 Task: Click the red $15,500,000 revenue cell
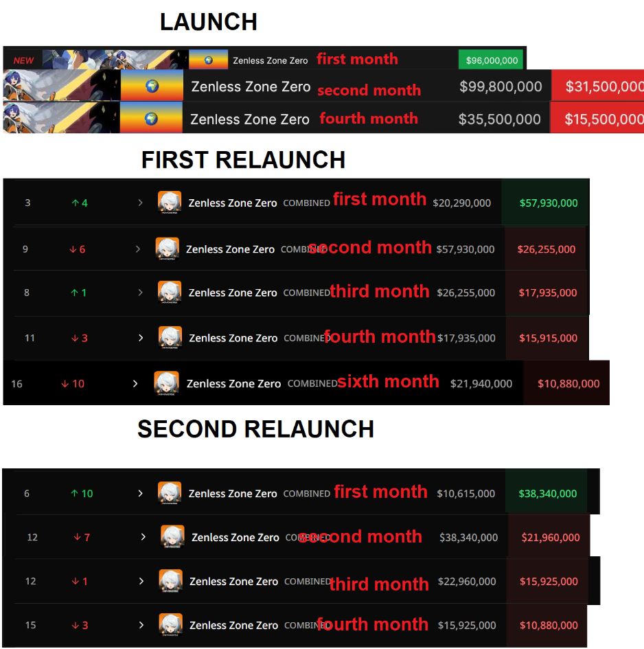click(597, 118)
